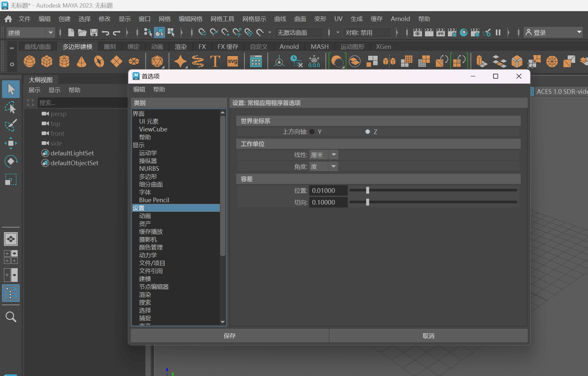Screen dimensions: 588x376
Task: Open the 登录 account dropdown
Action: [x=553, y=32]
